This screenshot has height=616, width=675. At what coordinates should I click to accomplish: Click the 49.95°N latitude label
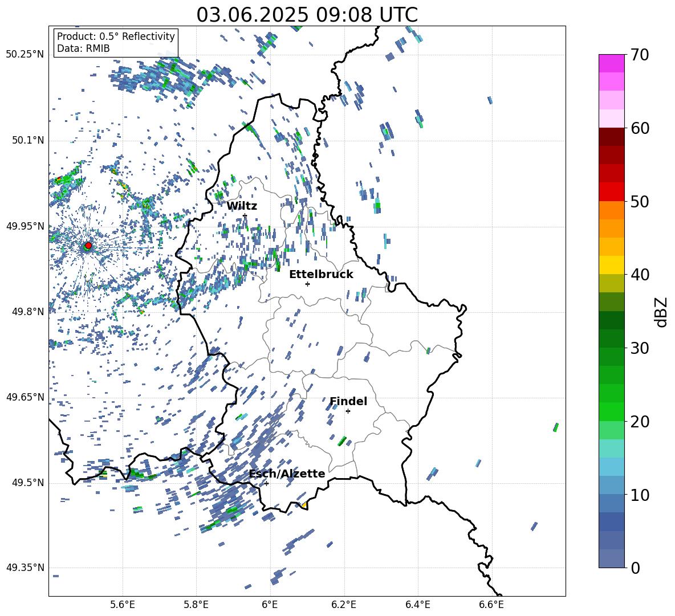pyautogui.click(x=25, y=226)
